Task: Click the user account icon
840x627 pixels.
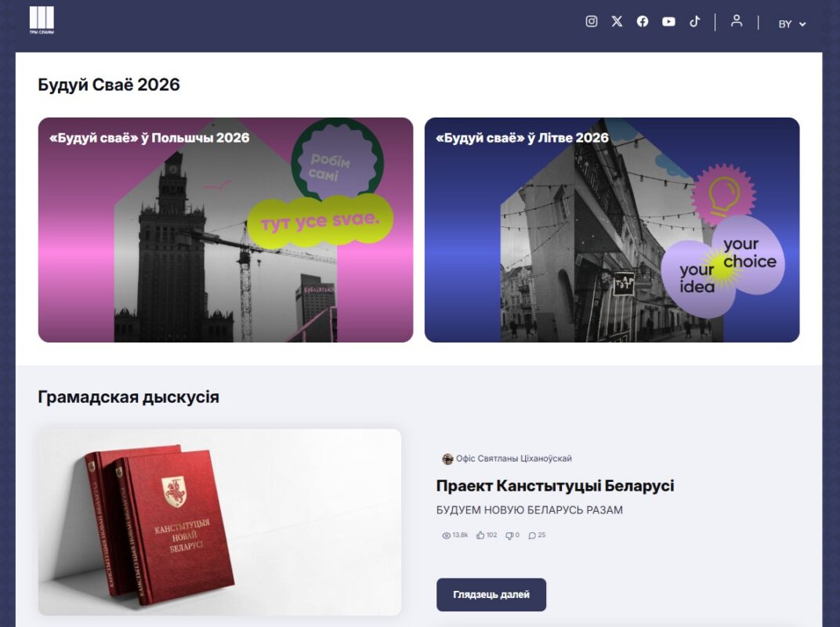Action: click(737, 21)
